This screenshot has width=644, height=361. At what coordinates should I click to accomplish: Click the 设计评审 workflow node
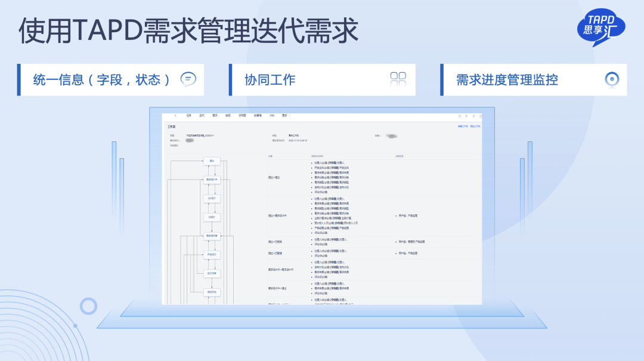[212, 273]
